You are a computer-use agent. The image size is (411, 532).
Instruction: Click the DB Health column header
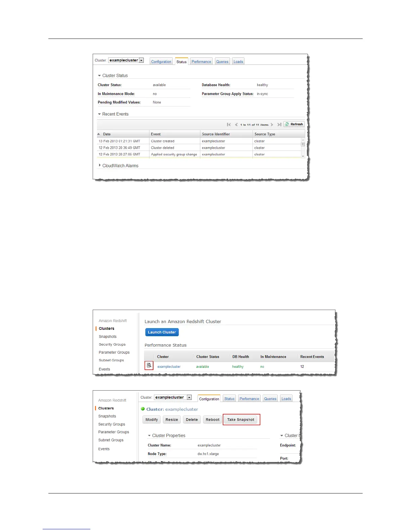(x=241, y=357)
